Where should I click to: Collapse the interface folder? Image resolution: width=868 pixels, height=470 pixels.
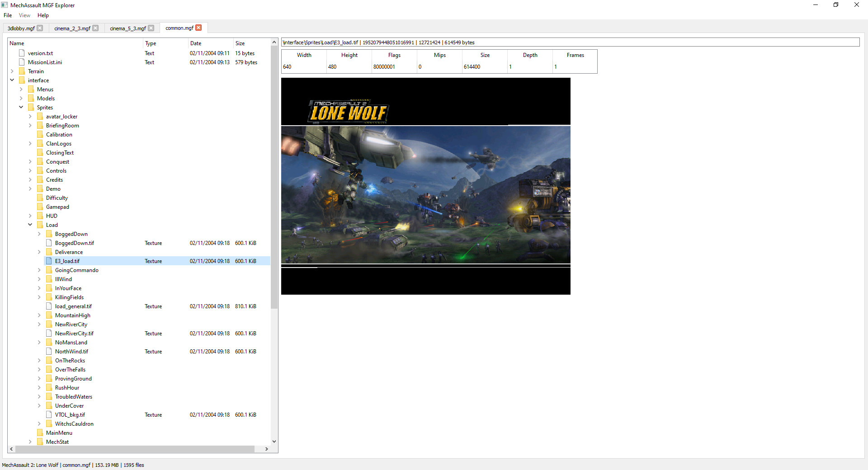pyautogui.click(x=12, y=80)
